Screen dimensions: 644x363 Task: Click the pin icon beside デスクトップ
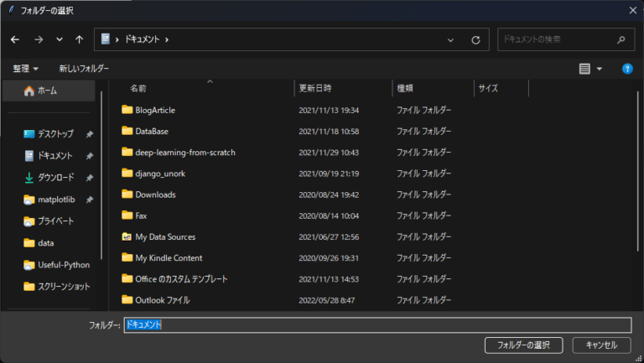click(x=89, y=134)
